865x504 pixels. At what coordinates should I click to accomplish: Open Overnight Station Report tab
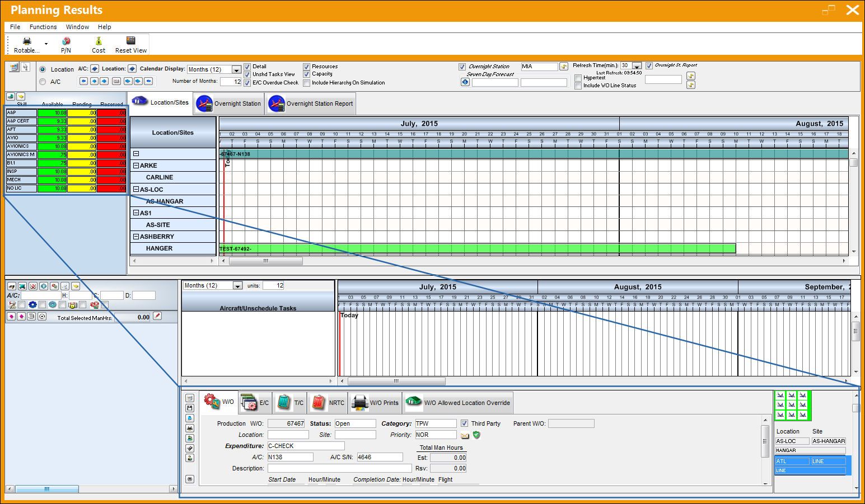click(311, 103)
